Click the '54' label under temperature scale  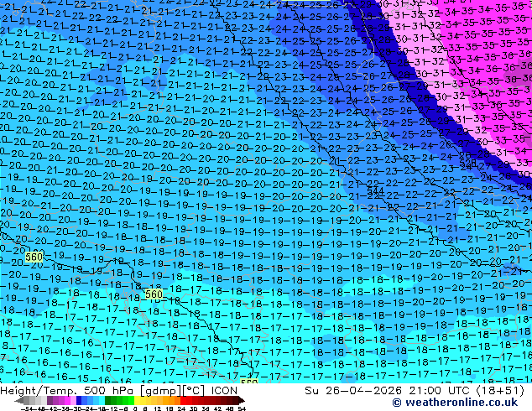tap(242, 408)
